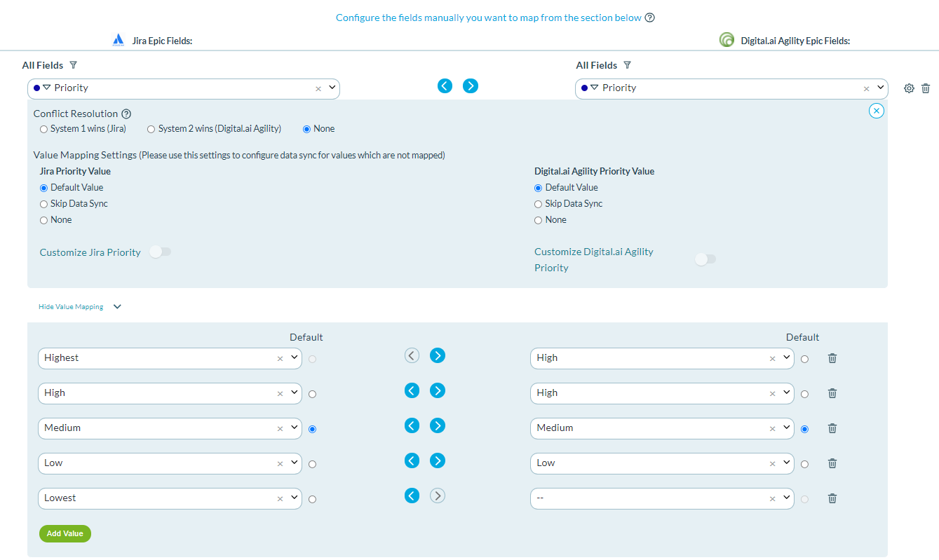Delete the Priority field mapping with the trash icon
The image size is (939, 560).
pyautogui.click(x=926, y=88)
